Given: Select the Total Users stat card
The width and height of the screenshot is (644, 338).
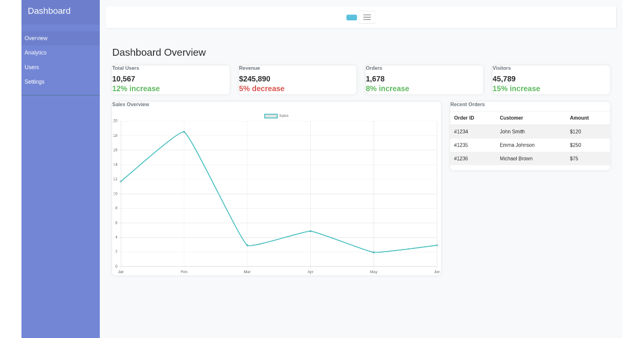Looking at the screenshot, I should [171, 79].
